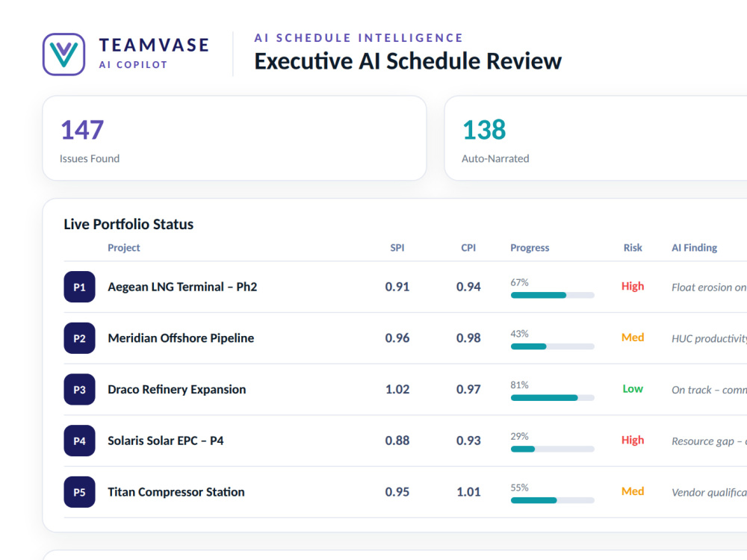
Task: Click the TEAMVASE brand name
Action: tap(154, 46)
